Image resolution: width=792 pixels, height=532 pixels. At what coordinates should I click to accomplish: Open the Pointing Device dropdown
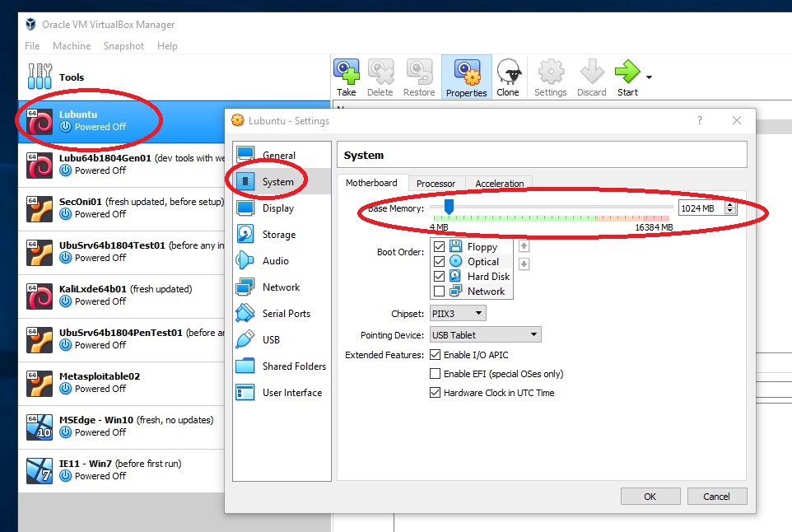point(484,334)
